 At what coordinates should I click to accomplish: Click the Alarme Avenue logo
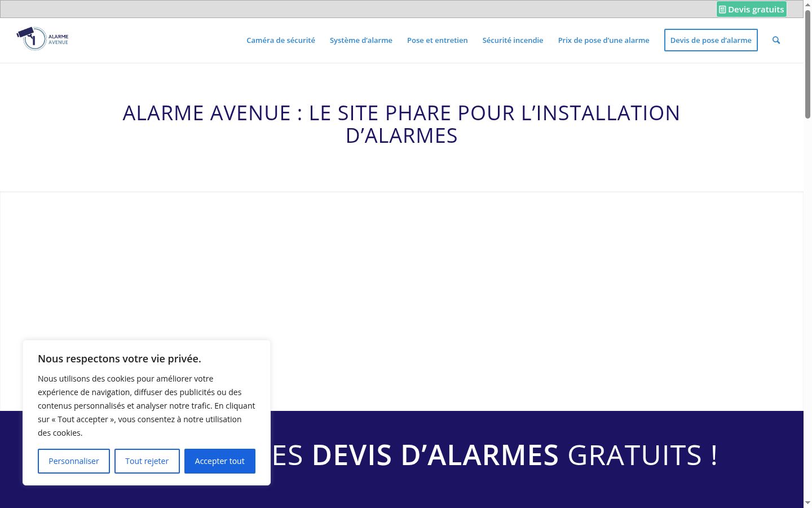43,39
